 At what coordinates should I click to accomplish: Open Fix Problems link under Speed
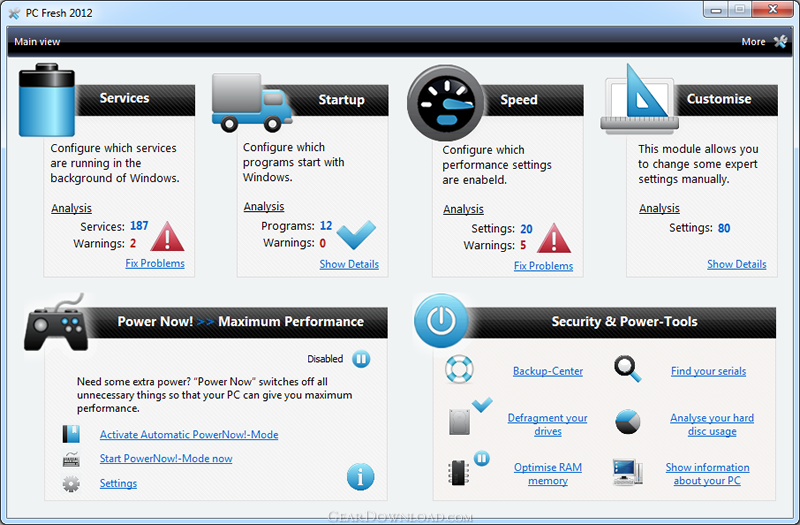[543, 266]
